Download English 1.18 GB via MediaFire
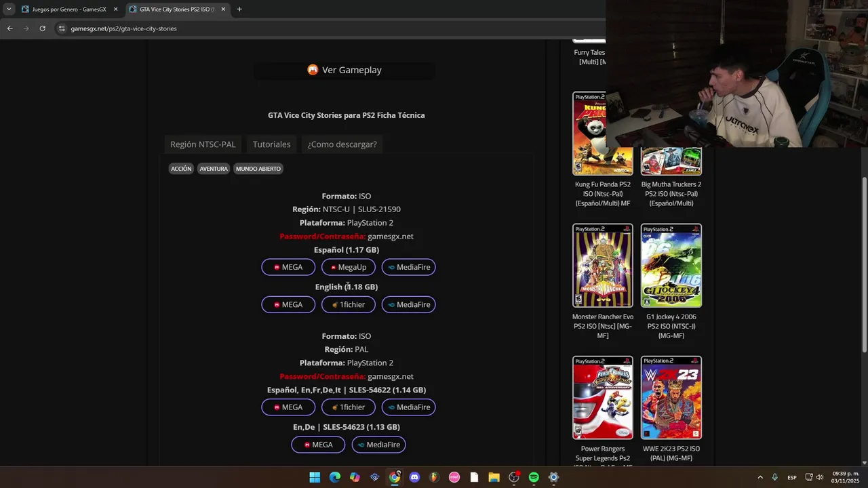 click(x=408, y=304)
